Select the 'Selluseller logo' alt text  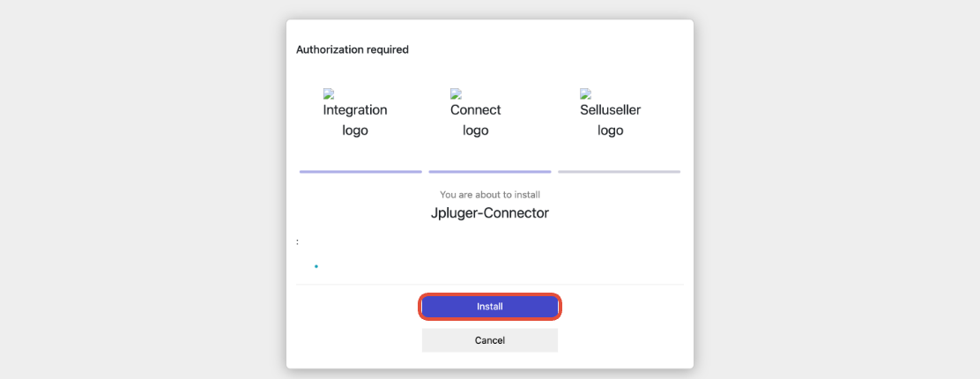pyautogui.click(x=611, y=120)
